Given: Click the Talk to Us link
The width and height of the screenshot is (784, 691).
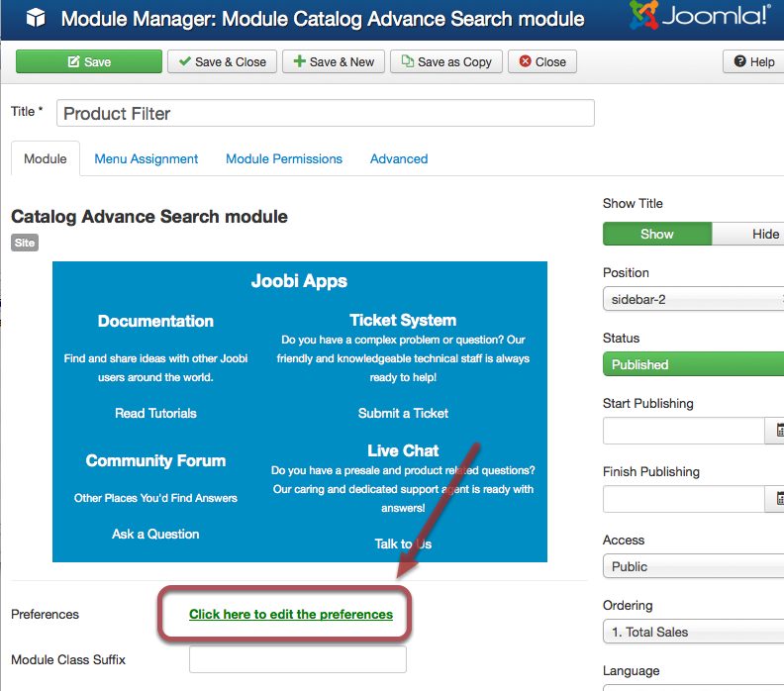Looking at the screenshot, I should [403, 543].
